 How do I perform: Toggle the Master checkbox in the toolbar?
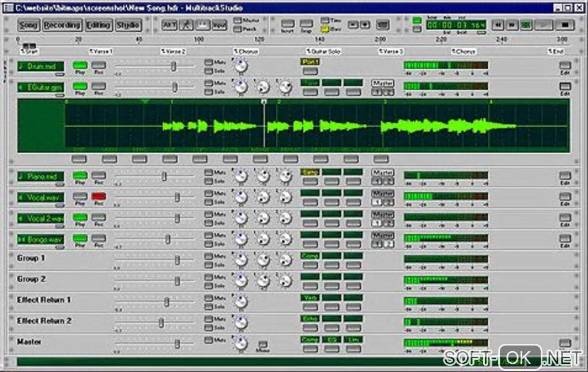[238, 20]
